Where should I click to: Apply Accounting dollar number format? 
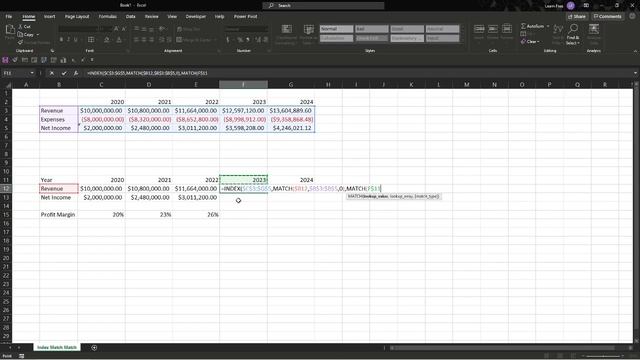pyautogui.click(x=228, y=40)
